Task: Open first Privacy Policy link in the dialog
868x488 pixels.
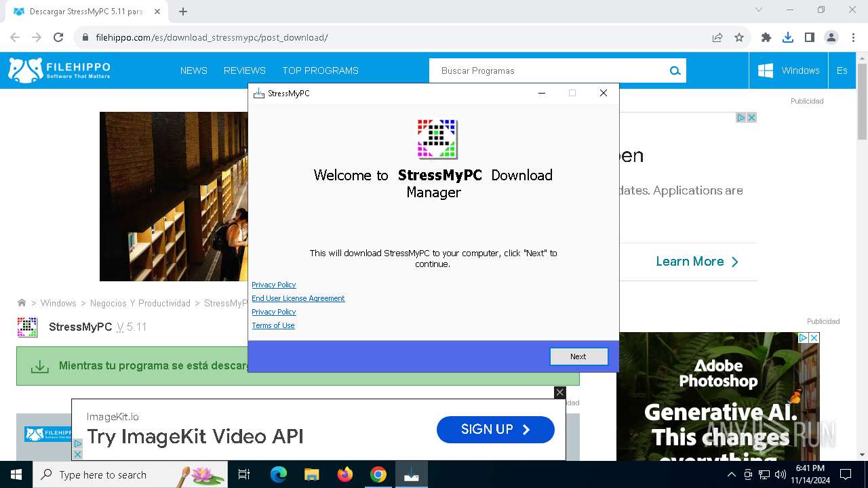Action: click(274, 285)
